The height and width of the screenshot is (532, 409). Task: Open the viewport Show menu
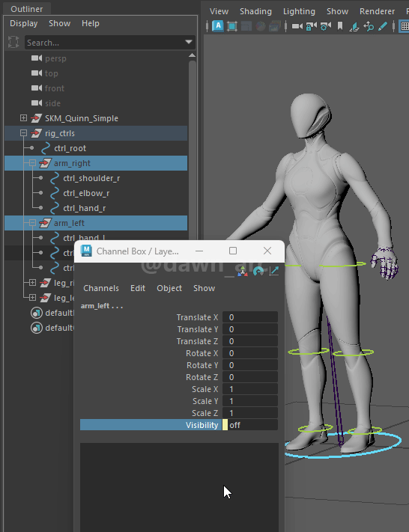337,11
